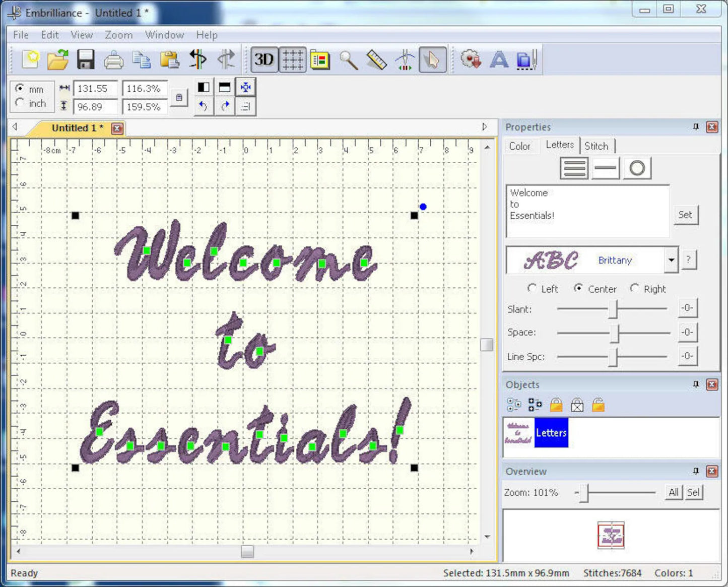Switch to the Stitch tab
Image resolution: width=728 pixels, height=587 pixels.
pyautogui.click(x=597, y=146)
